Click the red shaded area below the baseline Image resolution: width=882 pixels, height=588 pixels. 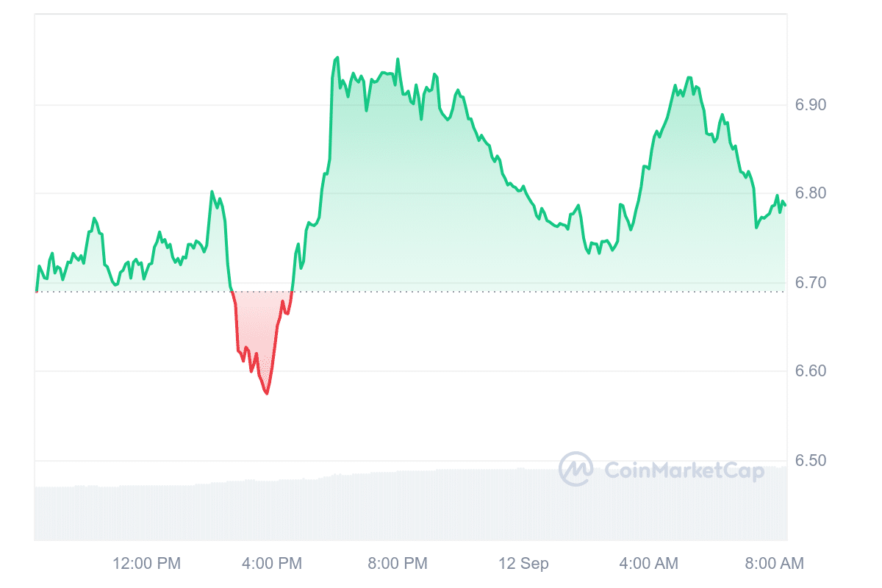262,323
